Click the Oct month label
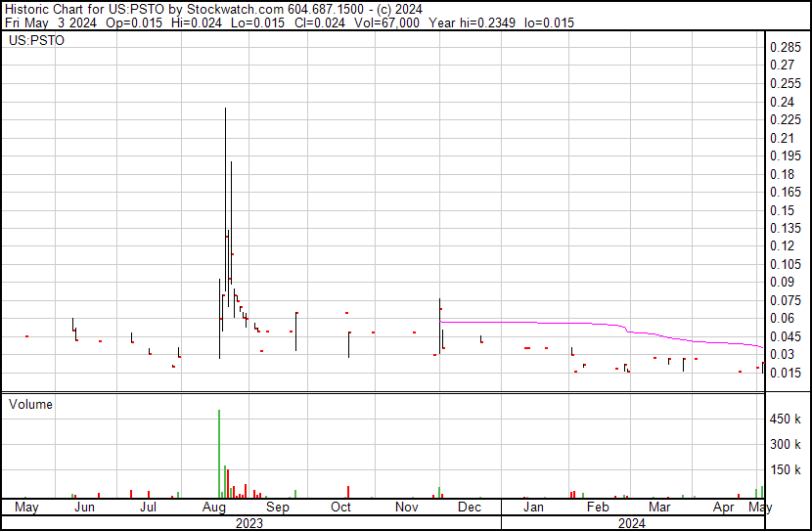 coord(340,507)
